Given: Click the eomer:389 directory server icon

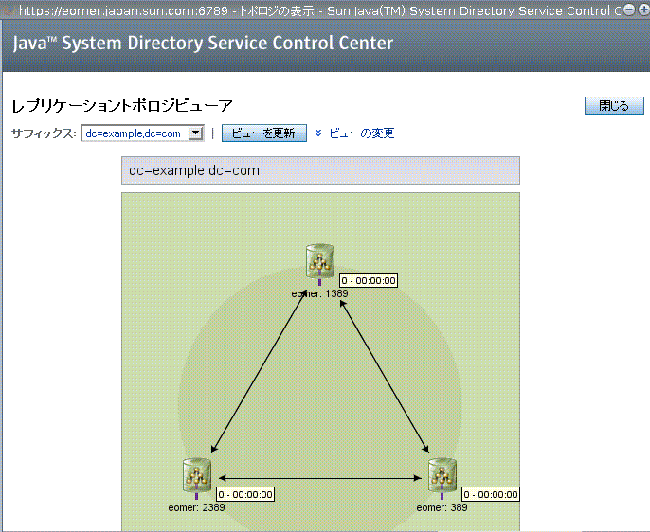Looking at the screenshot, I should point(442,475).
